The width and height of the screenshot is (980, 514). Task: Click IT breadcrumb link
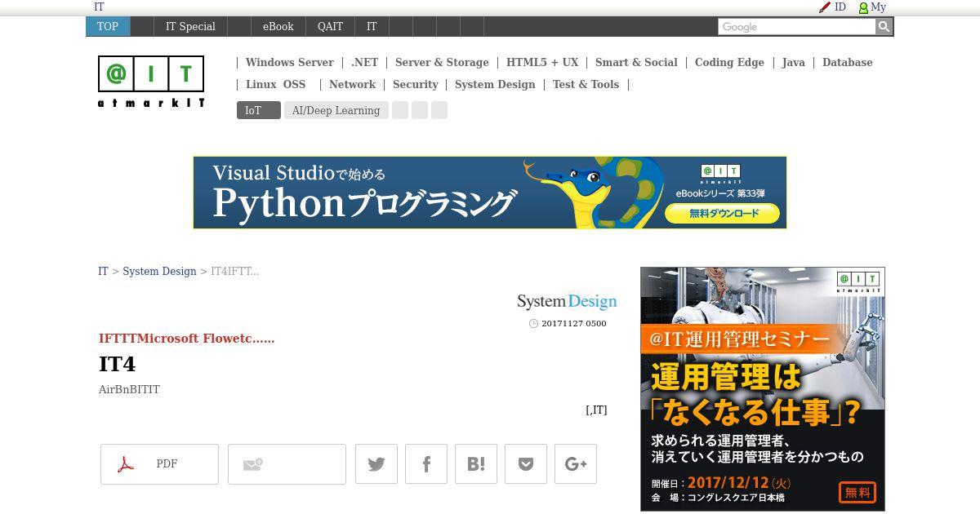pos(103,271)
